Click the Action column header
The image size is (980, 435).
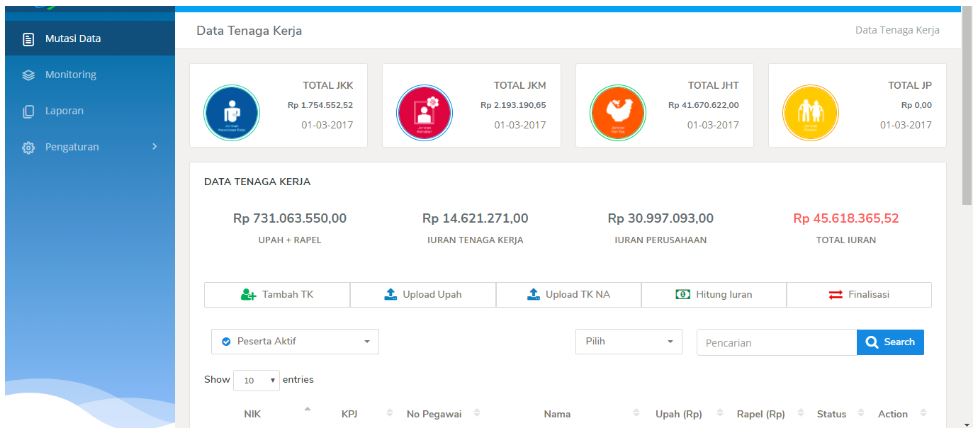892,414
